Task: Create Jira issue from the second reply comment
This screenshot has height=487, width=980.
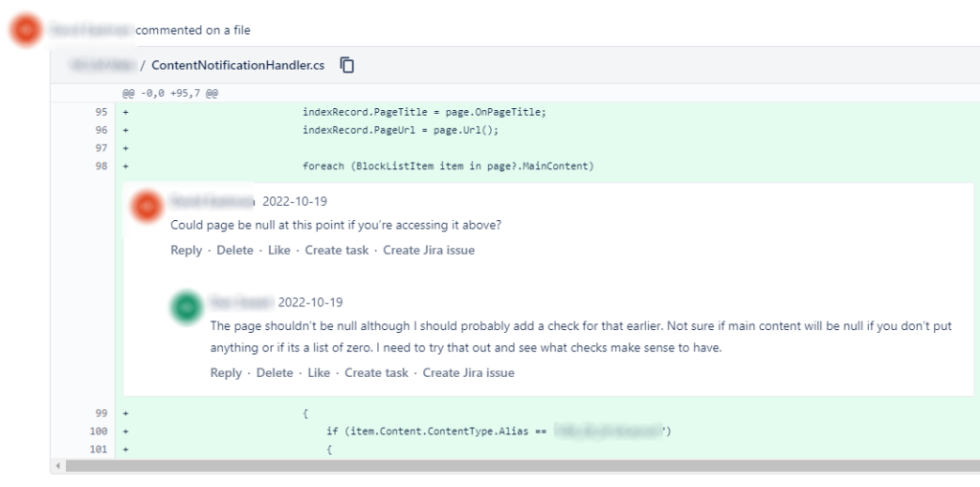Action: coord(469,372)
